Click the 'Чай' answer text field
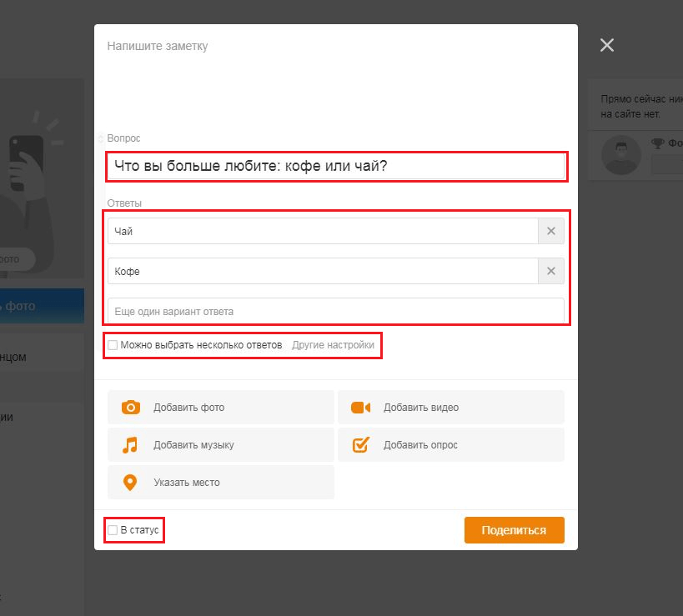 pos(322,232)
